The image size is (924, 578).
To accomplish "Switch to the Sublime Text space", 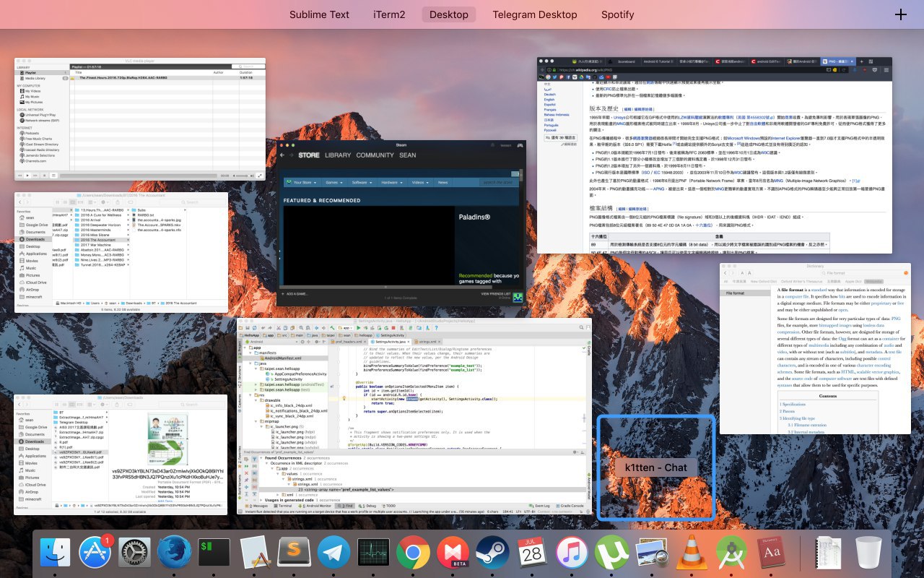I will pyautogui.click(x=319, y=14).
